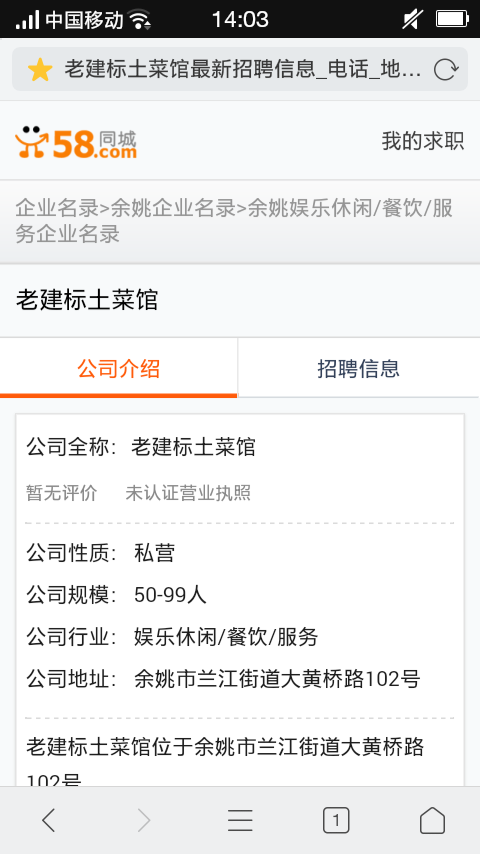480x854 pixels.
Task: Go back using the left arrow icon
Action: click(48, 820)
